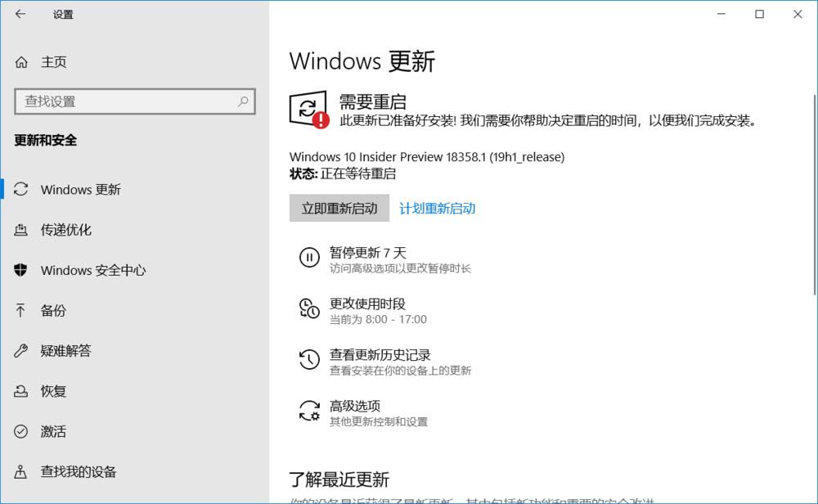This screenshot has height=504, width=818.
Task: Pause updates with 暂停更新 7 天
Action: (368, 253)
